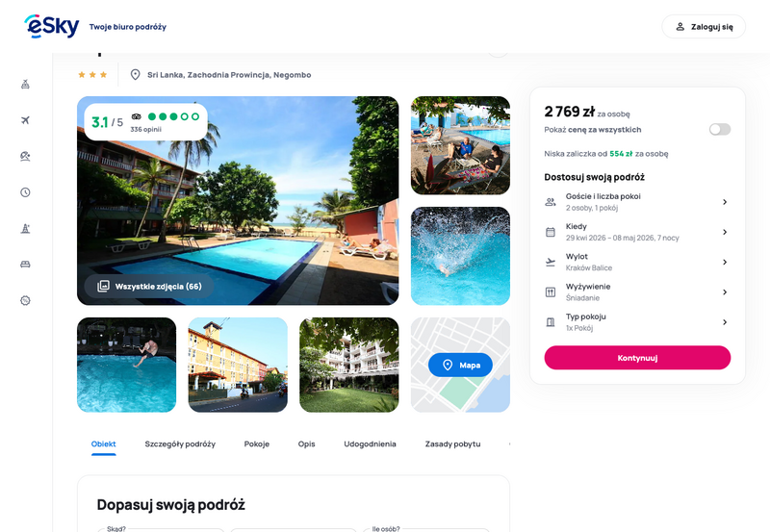Click the pink "Kontynuuj" button
The image size is (770, 532).
coord(637,358)
